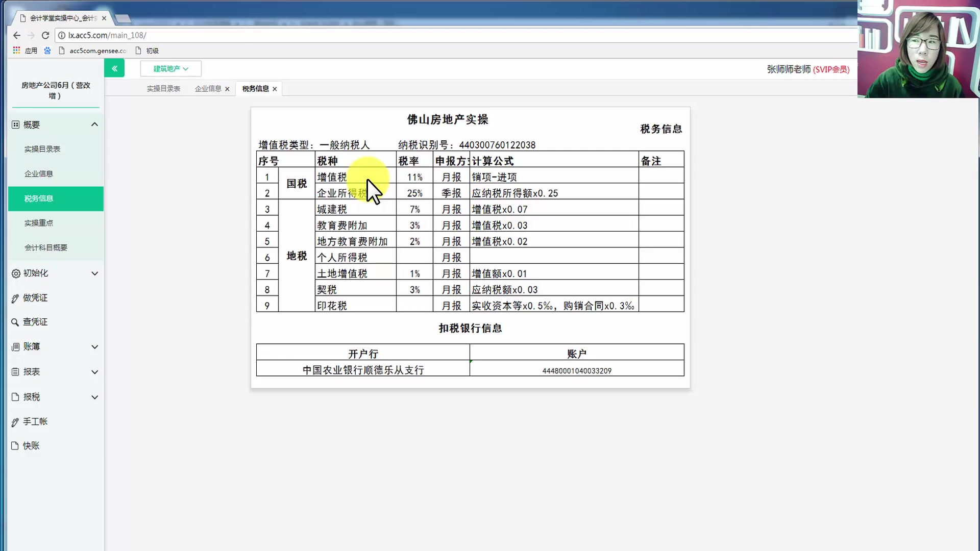
Task: Select 实操重点 in the sidebar menu
Action: (38, 223)
